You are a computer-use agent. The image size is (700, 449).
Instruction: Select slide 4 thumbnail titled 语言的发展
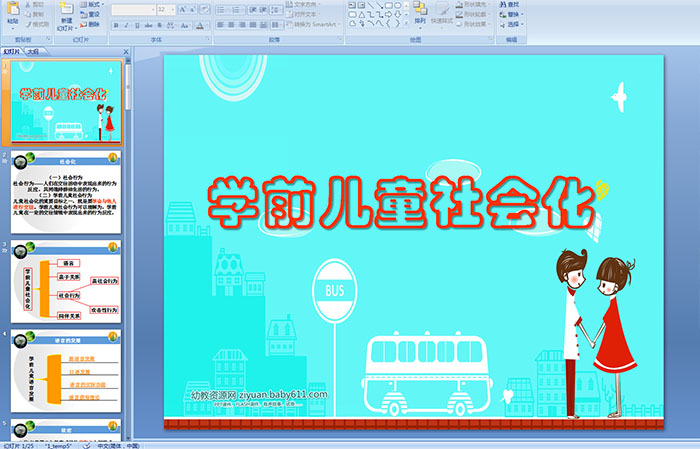coord(66,371)
